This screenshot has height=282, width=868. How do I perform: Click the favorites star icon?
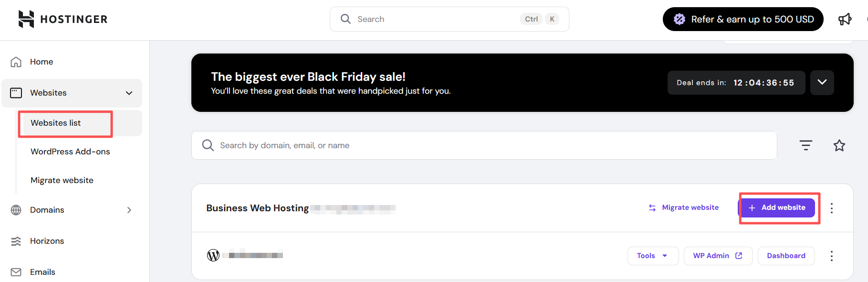[x=839, y=145]
